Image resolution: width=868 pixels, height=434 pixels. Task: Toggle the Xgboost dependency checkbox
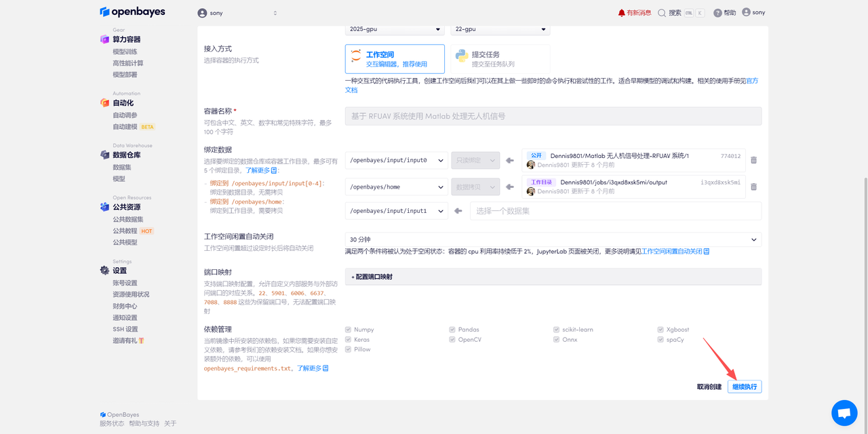click(660, 330)
